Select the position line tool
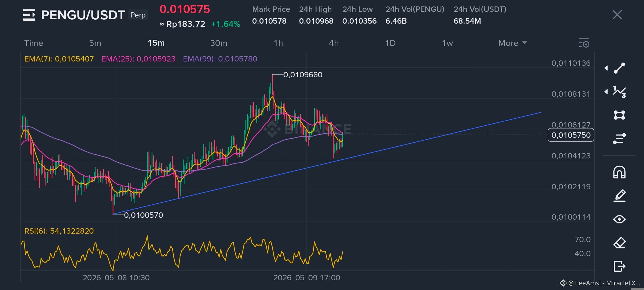 click(x=619, y=139)
